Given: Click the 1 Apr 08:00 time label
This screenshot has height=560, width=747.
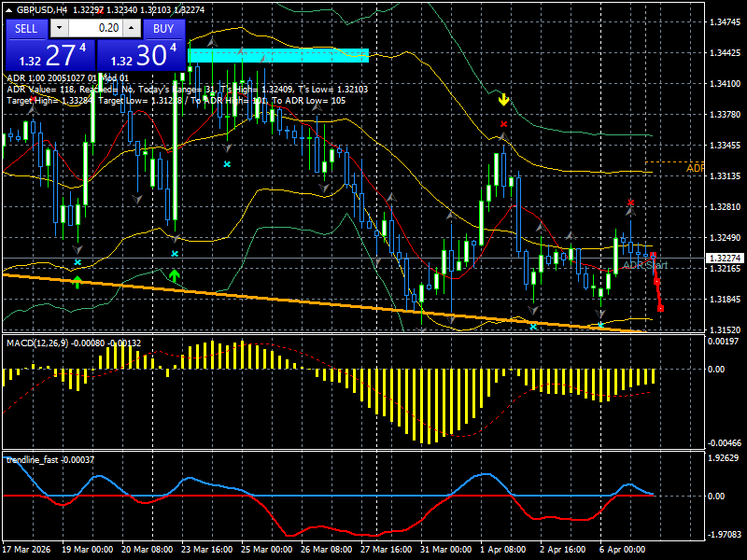Looking at the screenshot, I should point(503,549).
